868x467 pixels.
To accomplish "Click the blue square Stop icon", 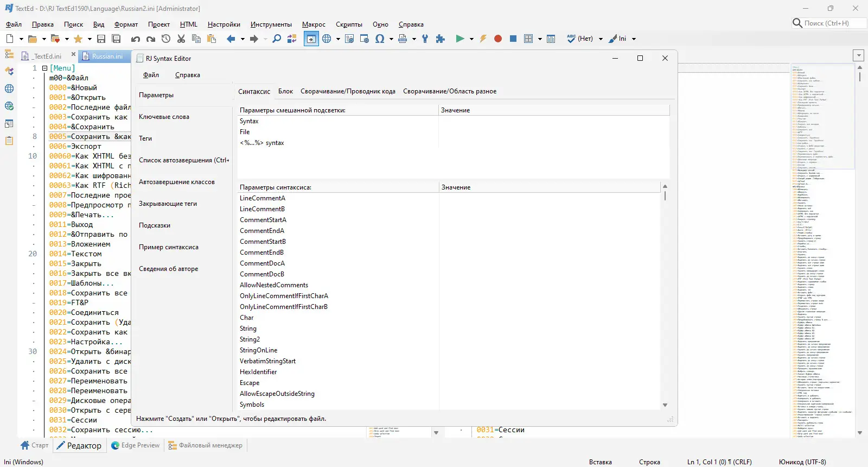I will click(513, 39).
